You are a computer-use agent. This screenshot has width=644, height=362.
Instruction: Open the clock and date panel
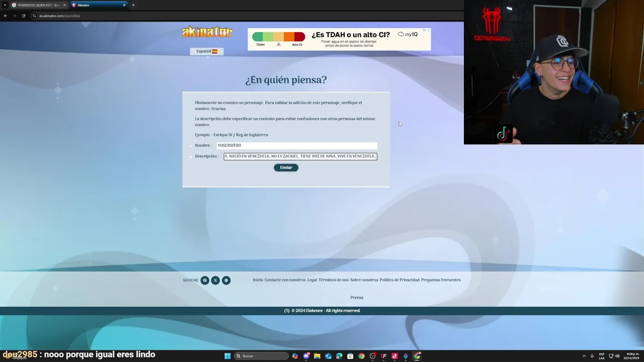[x=630, y=356]
